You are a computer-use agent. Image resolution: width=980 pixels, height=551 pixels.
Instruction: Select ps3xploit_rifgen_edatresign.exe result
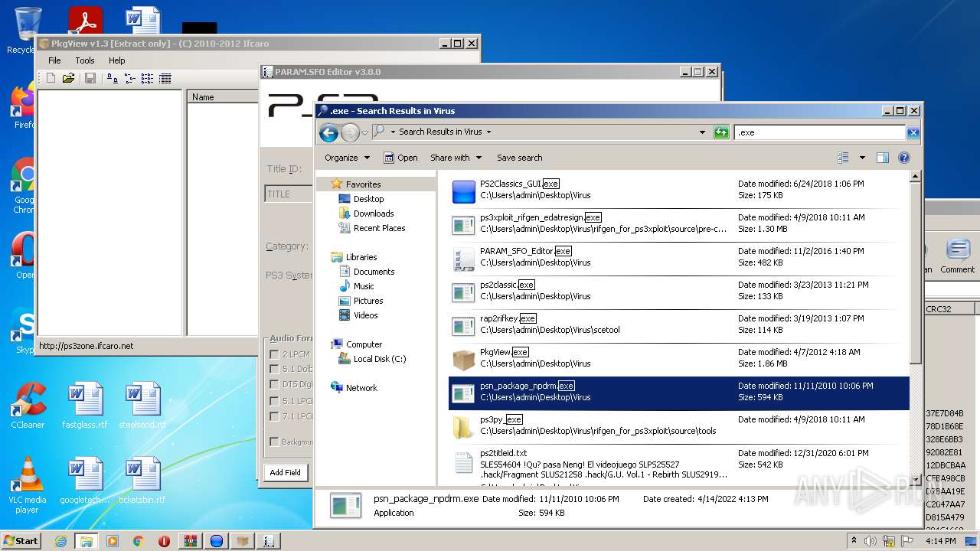click(679, 225)
